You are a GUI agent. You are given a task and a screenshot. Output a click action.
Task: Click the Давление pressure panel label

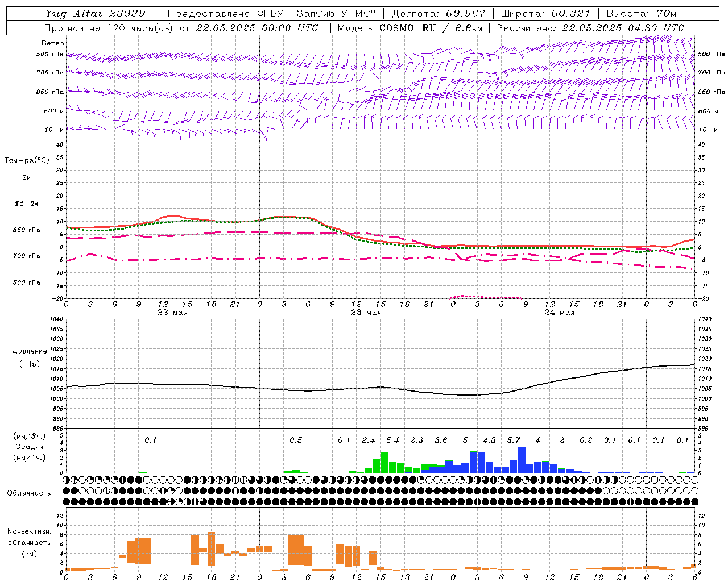coord(30,351)
